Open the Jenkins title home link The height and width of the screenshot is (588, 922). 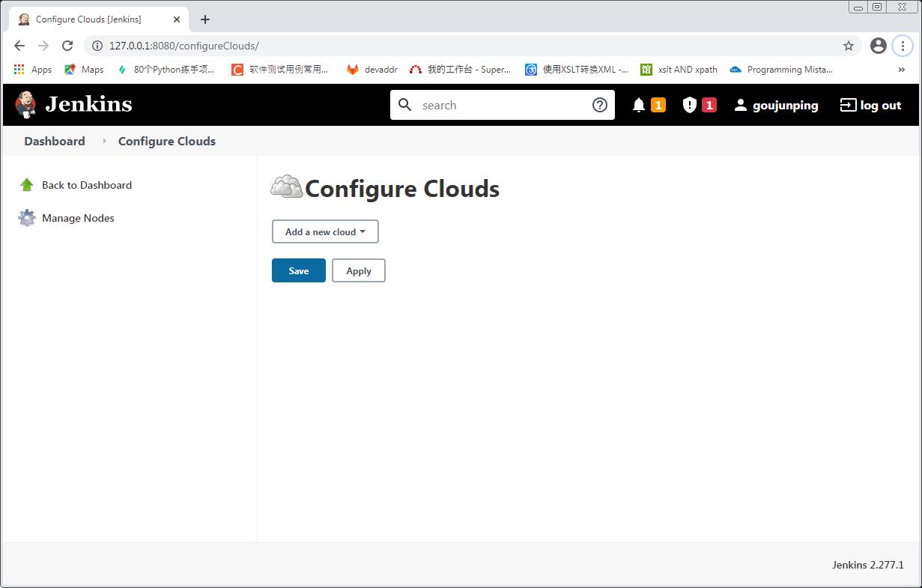88,105
